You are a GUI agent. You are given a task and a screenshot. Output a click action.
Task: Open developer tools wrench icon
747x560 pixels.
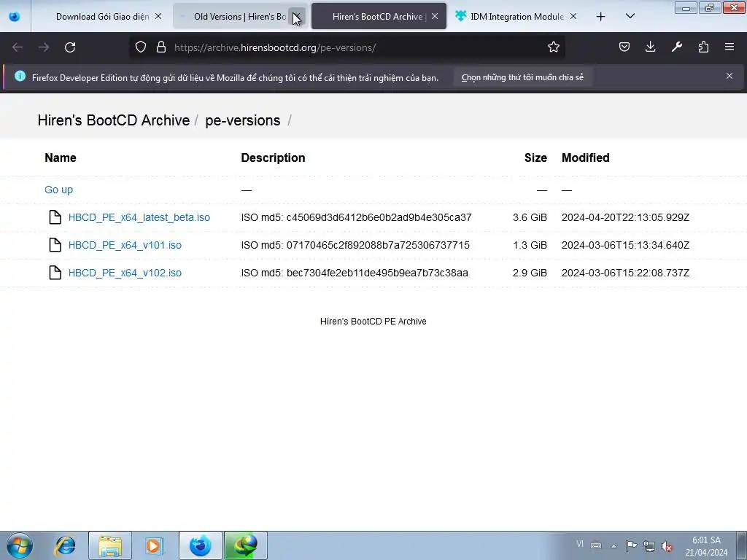click(676, 47)
